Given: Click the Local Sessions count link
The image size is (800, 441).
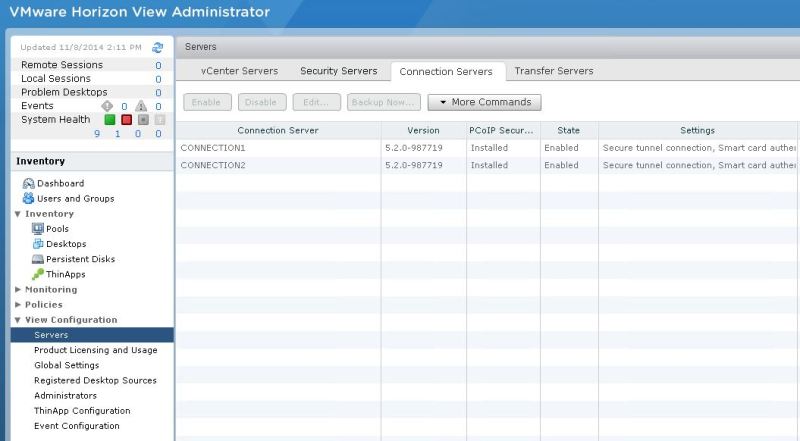Looking at the screenshot, I should click(x=158, y=79).
